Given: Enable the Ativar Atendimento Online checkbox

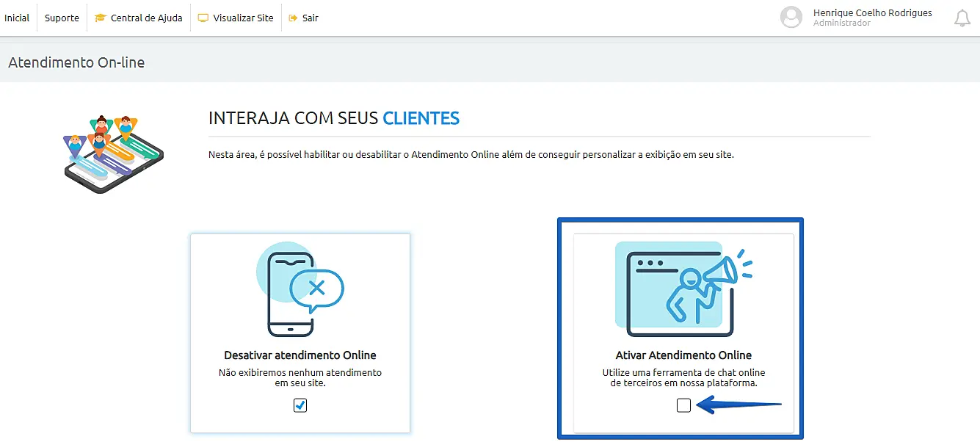Looking at the screenshot, I should (683, 405).
